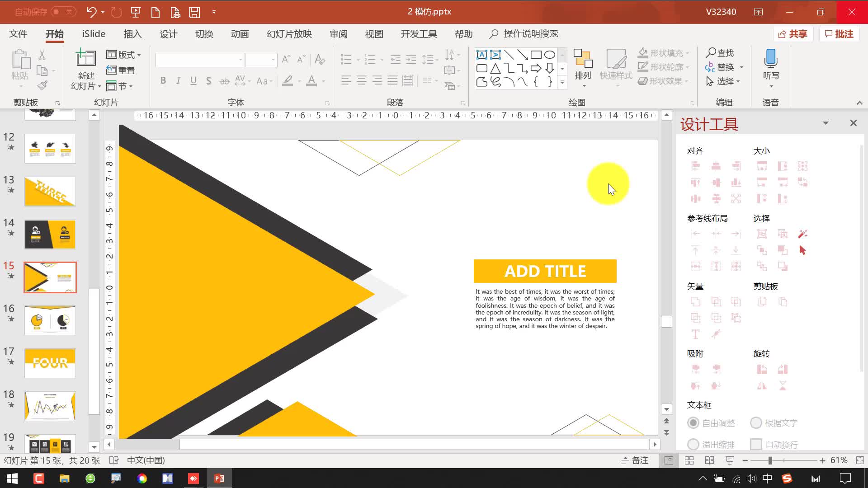Toggle the 备注 notes button

coord(635,460)
